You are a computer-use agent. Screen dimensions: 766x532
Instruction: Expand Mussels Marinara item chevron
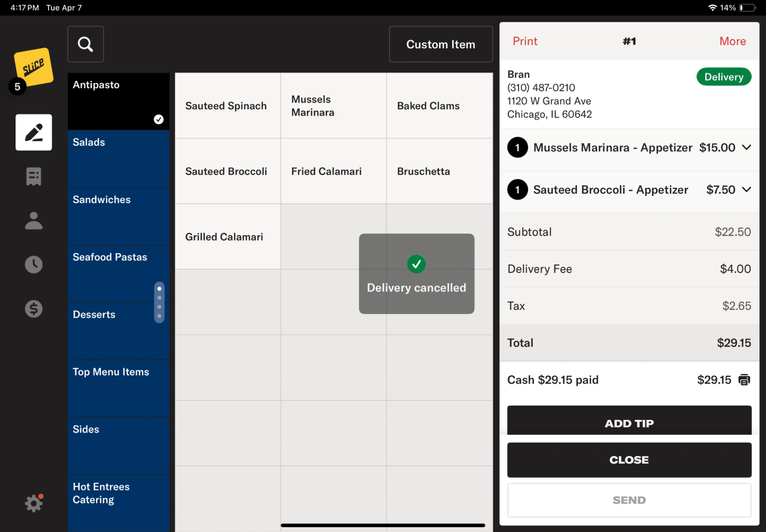[746, 147]
